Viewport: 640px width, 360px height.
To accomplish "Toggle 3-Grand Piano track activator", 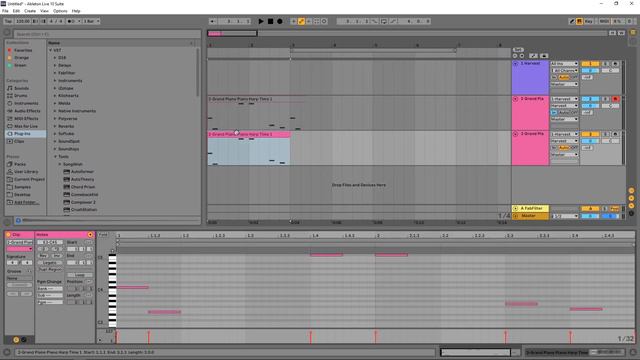I will (590, 134).
